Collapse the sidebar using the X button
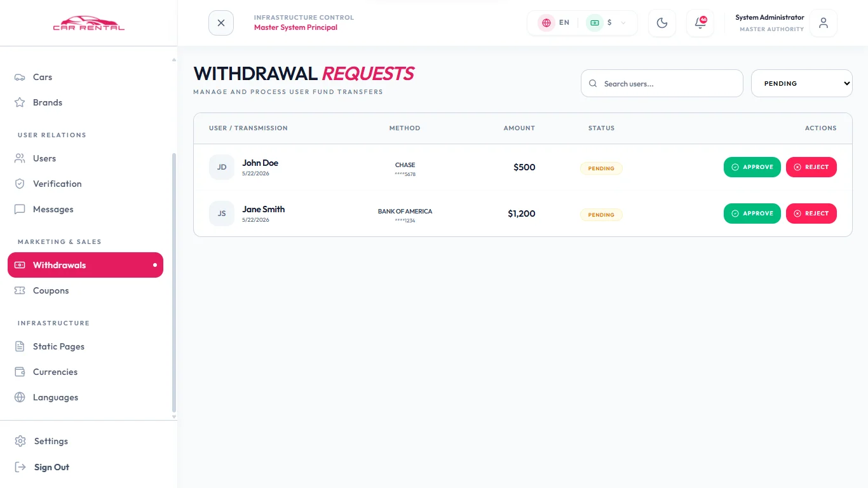This screenshot has width=868, height=488. tap(221, 23)
